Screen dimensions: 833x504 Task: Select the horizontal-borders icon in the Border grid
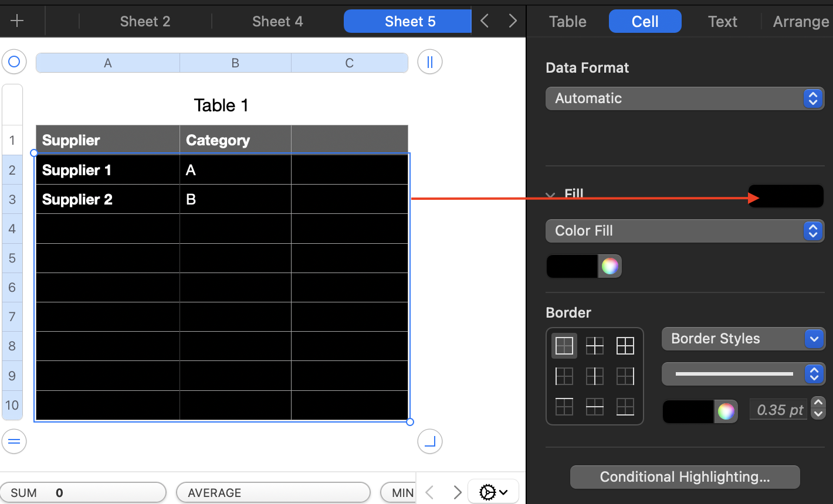click(x=594, y=406)
